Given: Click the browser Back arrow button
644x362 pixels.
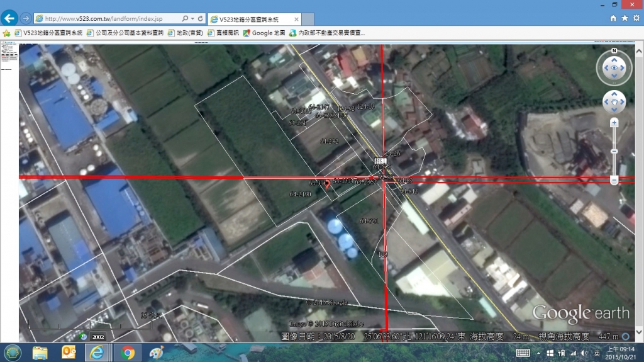Looking at the screenshot, I should pyautogui.click(x=9, y=18).
